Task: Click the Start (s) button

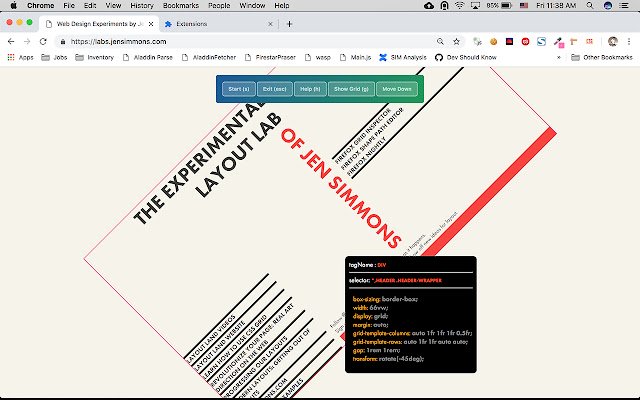Action: tap(239, 89)
